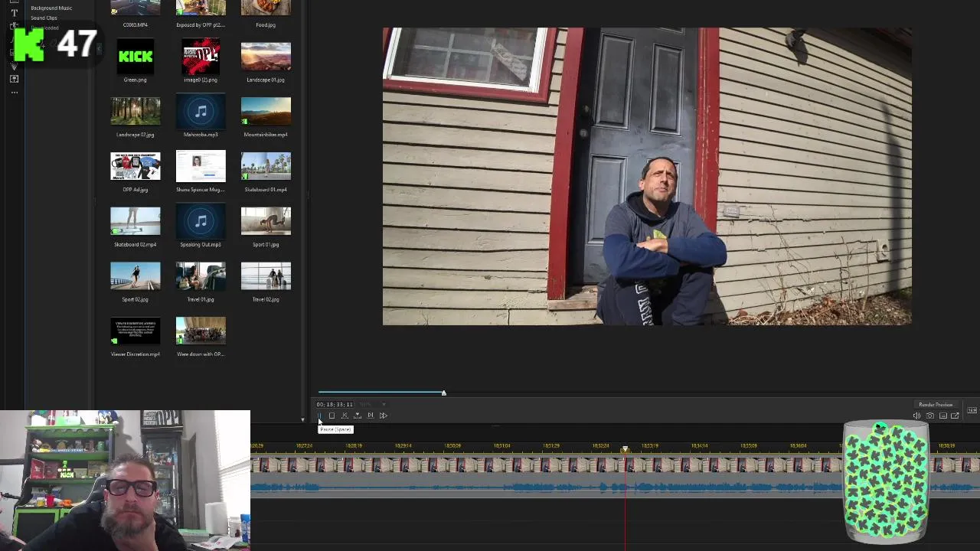Select the Background Music folder
The width and height of the screenshot is (980, 551).
click(x=51, y=8)
